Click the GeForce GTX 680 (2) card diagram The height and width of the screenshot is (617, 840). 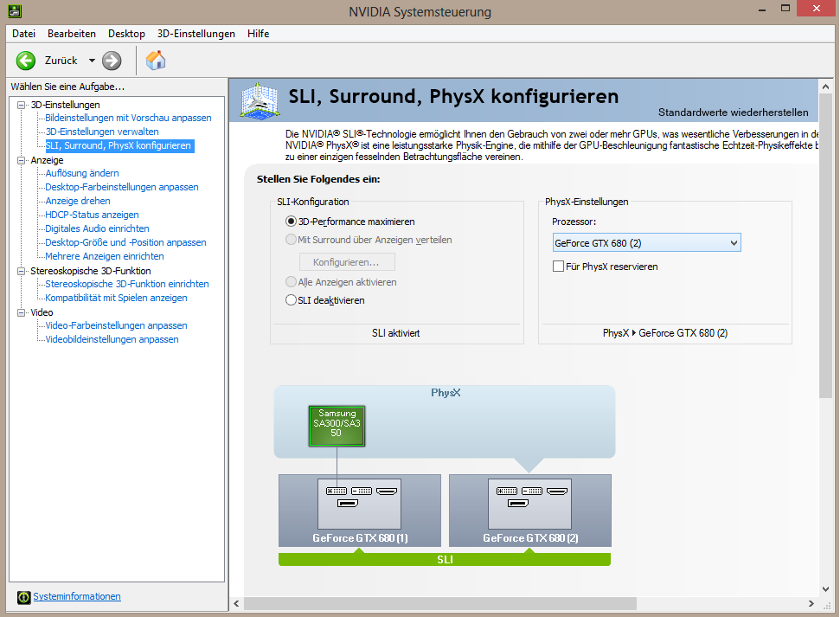click(x=529, y=511)
